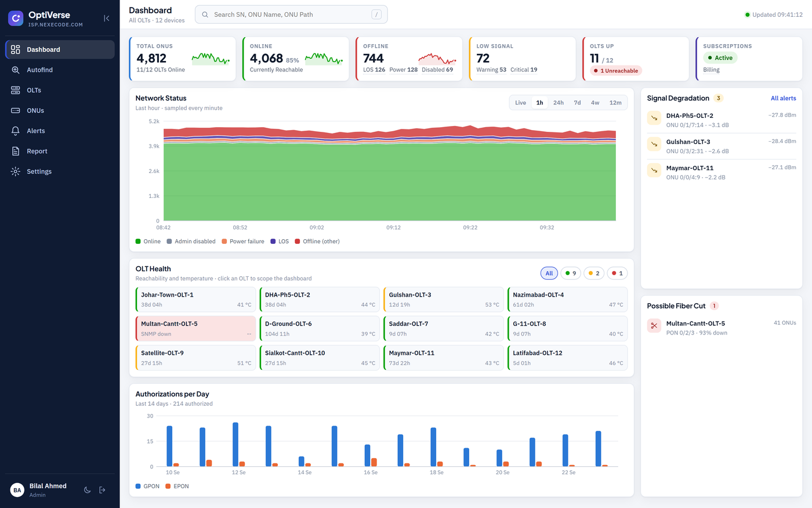Filter OLT Health by 1 down OLT
The image size is (812, 508).
coord(617,273)
